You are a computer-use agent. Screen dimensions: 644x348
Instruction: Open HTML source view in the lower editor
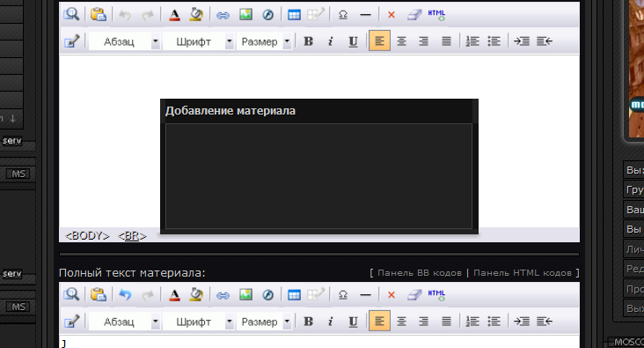point(436,295)
